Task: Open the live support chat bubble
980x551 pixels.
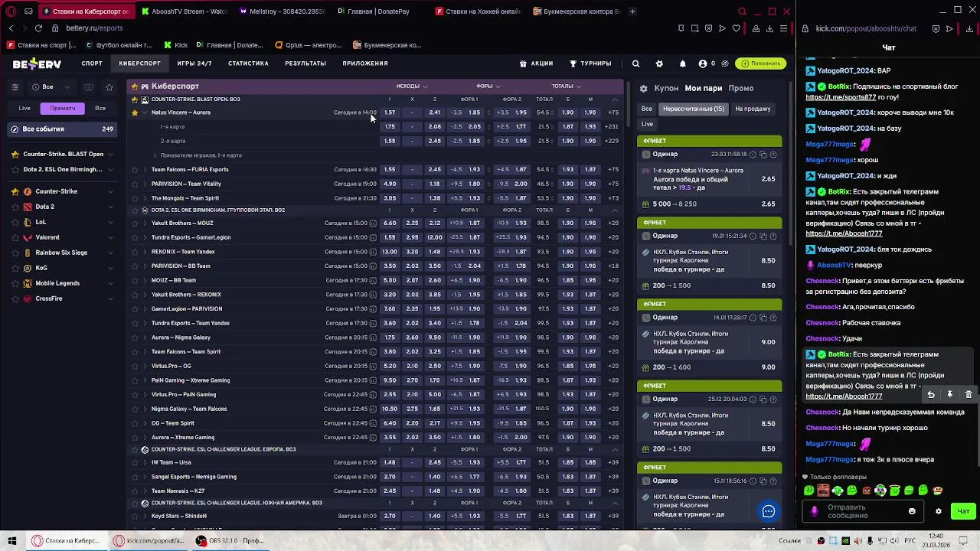Action: 769,511
